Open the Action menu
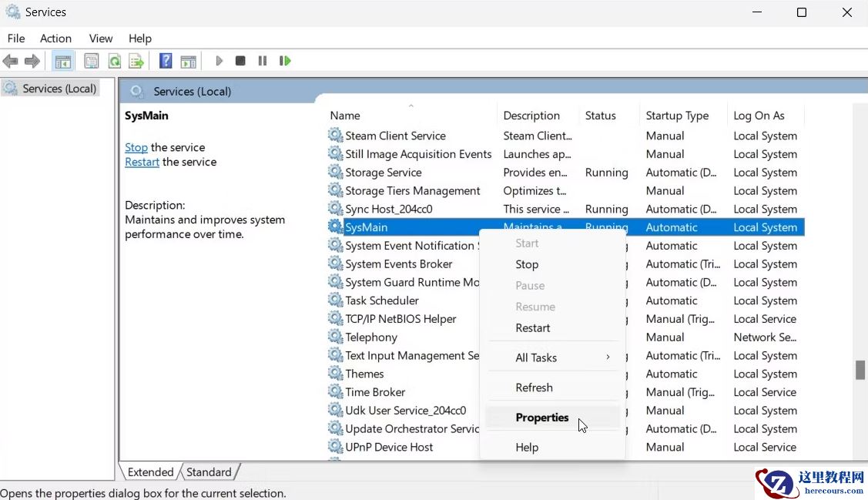Screen dimensions: 868x500 coord(55,38)
